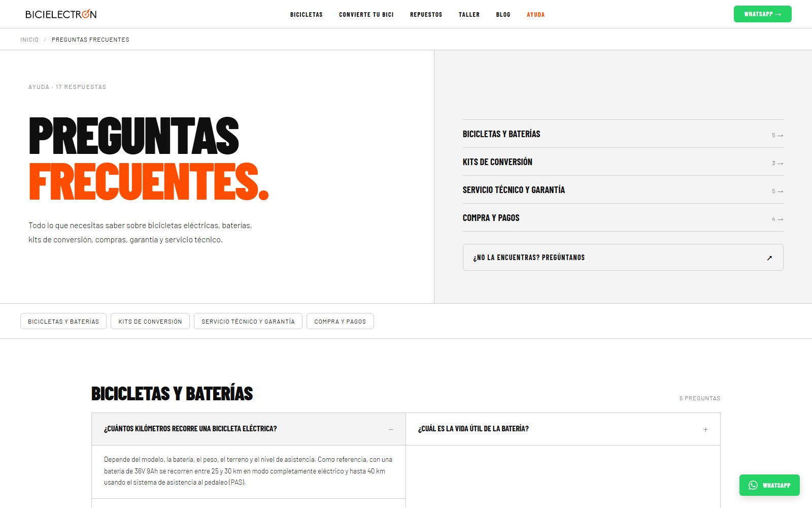
Task: Click the plus icon on vida útil question
Action: 705,430
